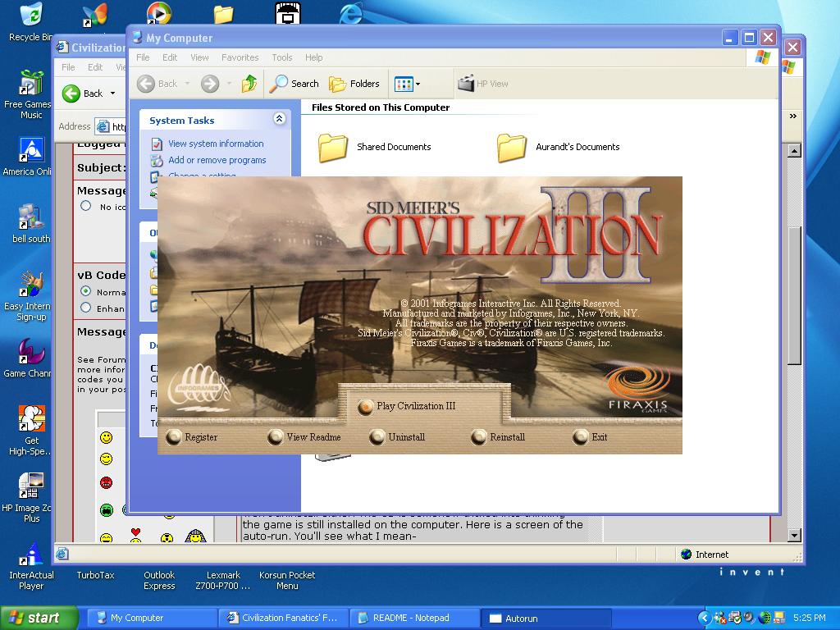The height and width of the screenshot is (630, 840).
Task: Insert the green laughing smiley in the forum post
Action: 107,509
